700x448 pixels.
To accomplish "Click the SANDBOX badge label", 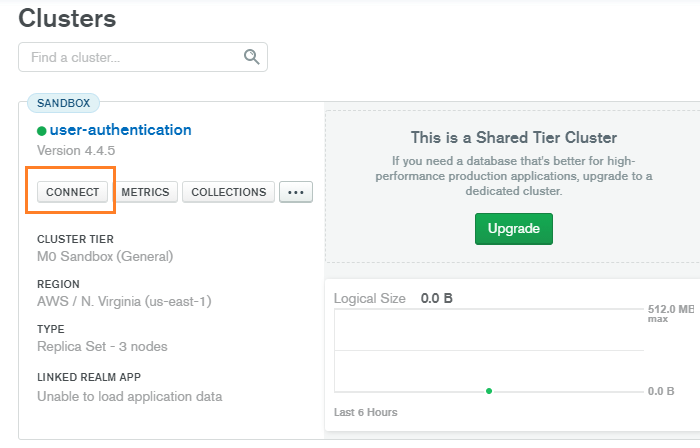I will click(x=63, y=103).
